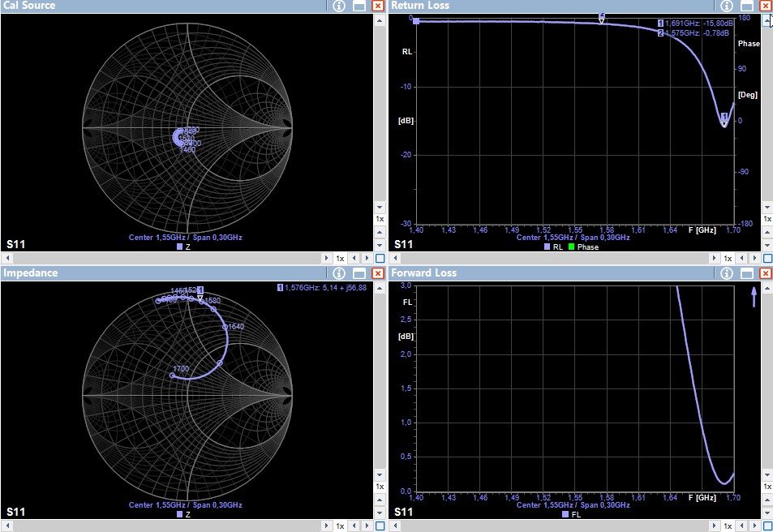Screen dimensions: 773x532
Task: Click down arrow of Cal Source vertical scrollbar
Action: [x=380, y=207]
